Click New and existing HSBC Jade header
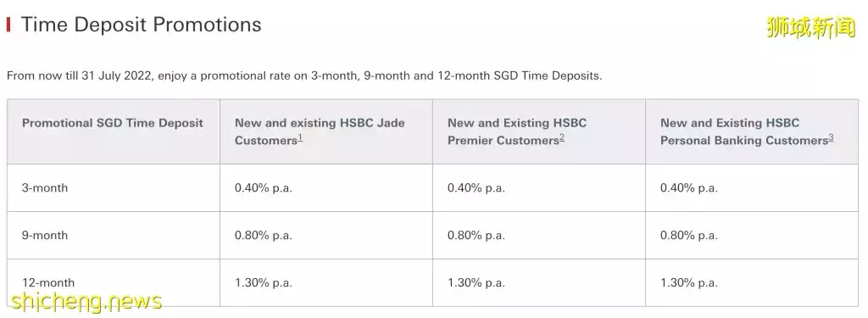Image resolution: width=868 pixels, height=318 pixels. (320, 131)
